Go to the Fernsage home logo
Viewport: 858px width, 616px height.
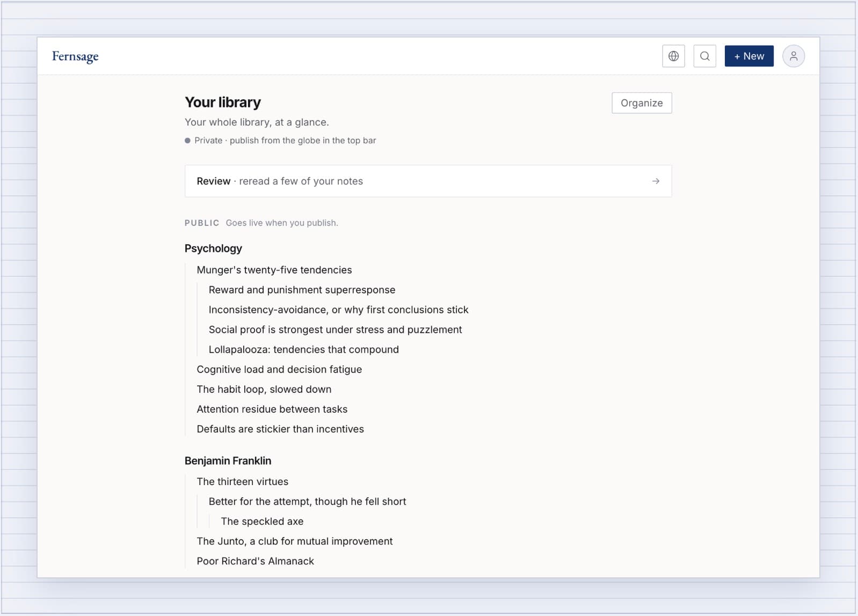pyautogui.click(x=75, y=56)
